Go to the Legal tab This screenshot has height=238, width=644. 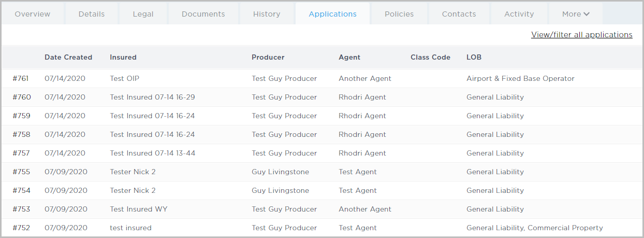(x=143, y=14)
